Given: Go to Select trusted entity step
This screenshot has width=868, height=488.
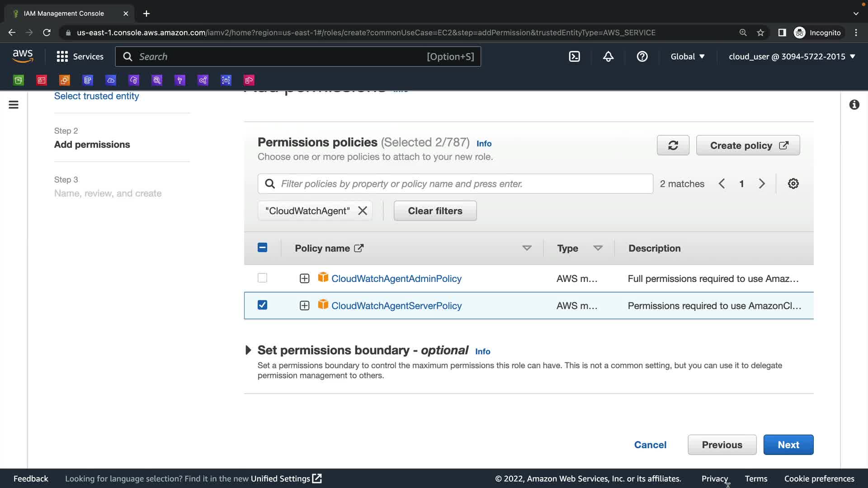Looking at the screenshot, I should click(96, 96).
